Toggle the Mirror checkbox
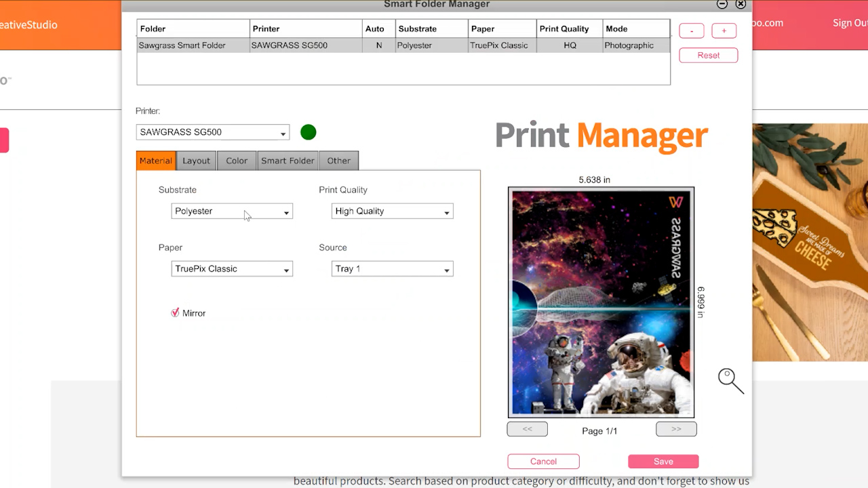 tap(175, 312)
